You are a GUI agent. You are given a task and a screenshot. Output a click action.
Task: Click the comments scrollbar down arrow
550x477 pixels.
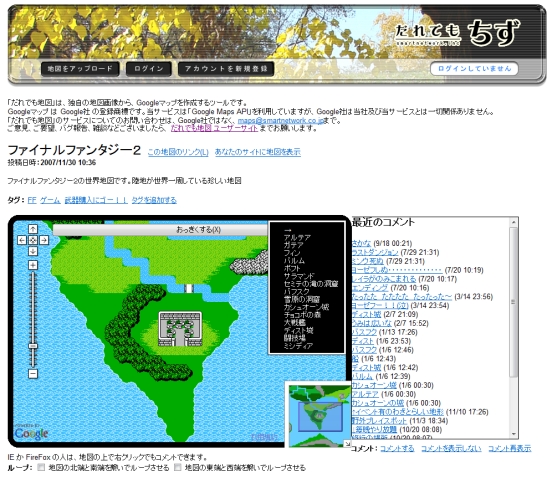[514, 434]
